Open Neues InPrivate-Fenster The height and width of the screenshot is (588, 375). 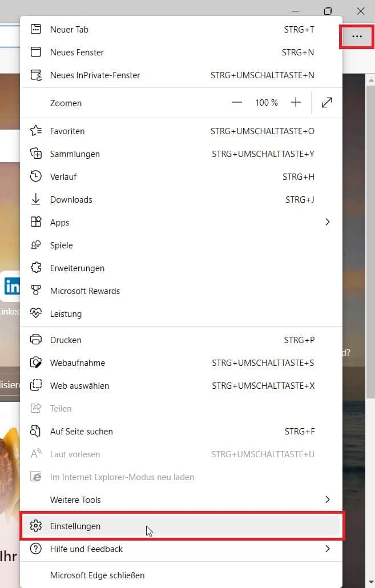tap(95, 75)
